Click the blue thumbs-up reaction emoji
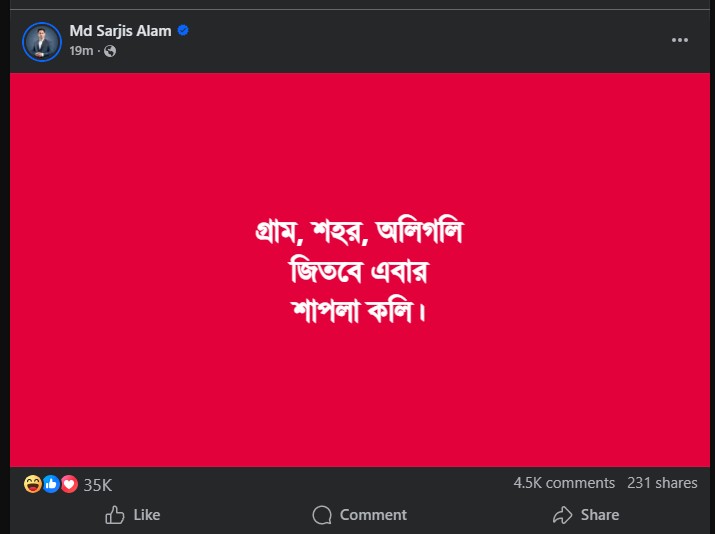Viewport: 715px width, 534px height. pos(51,484)
